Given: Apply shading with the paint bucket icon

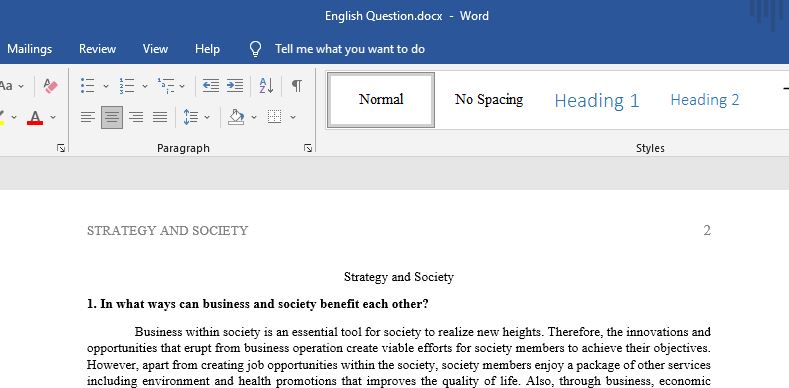Looking at the screenshot, I should tap(236, 117).
